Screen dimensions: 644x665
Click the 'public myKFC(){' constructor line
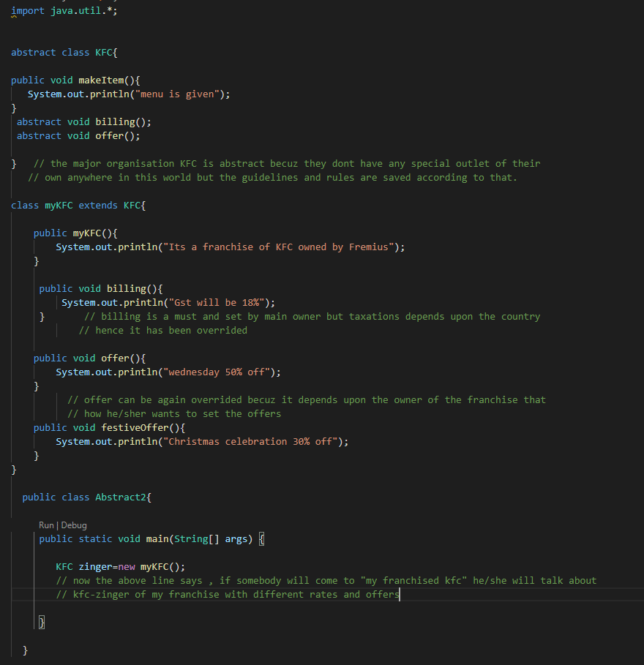[x=75, y=233]
